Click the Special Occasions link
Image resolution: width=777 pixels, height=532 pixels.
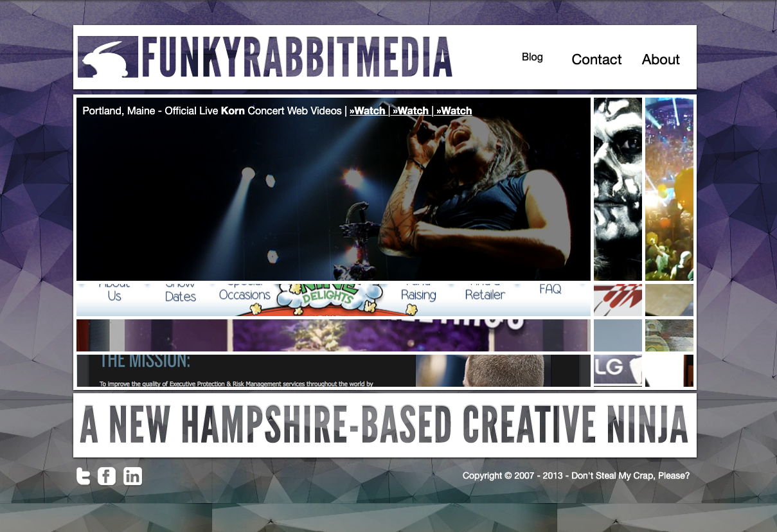[x=245, y=290]
